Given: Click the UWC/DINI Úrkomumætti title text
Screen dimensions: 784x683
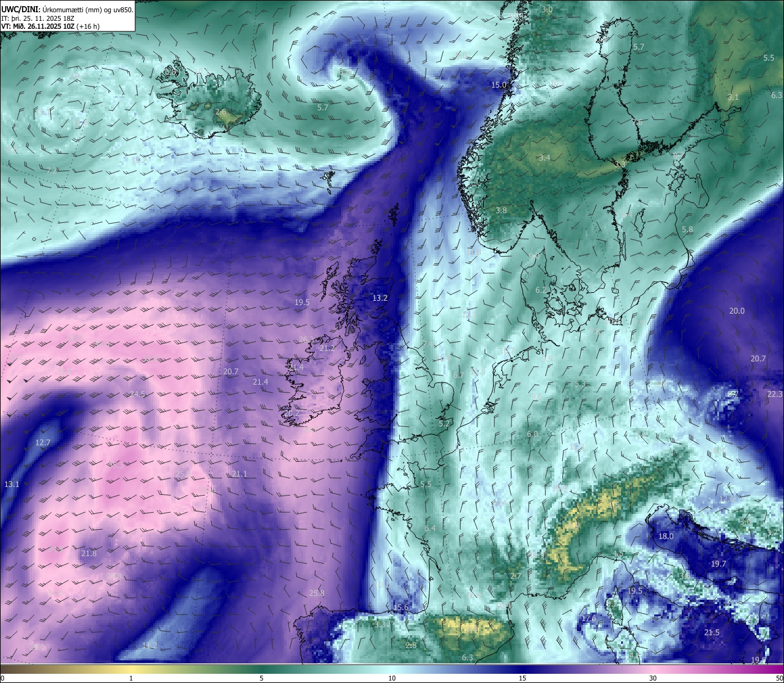Looking at the screenshot, I should tap(67, 9).
